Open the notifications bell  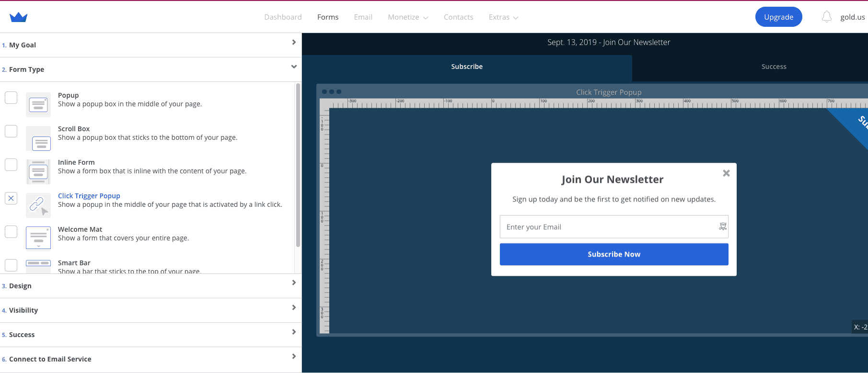tap(826, 17)
